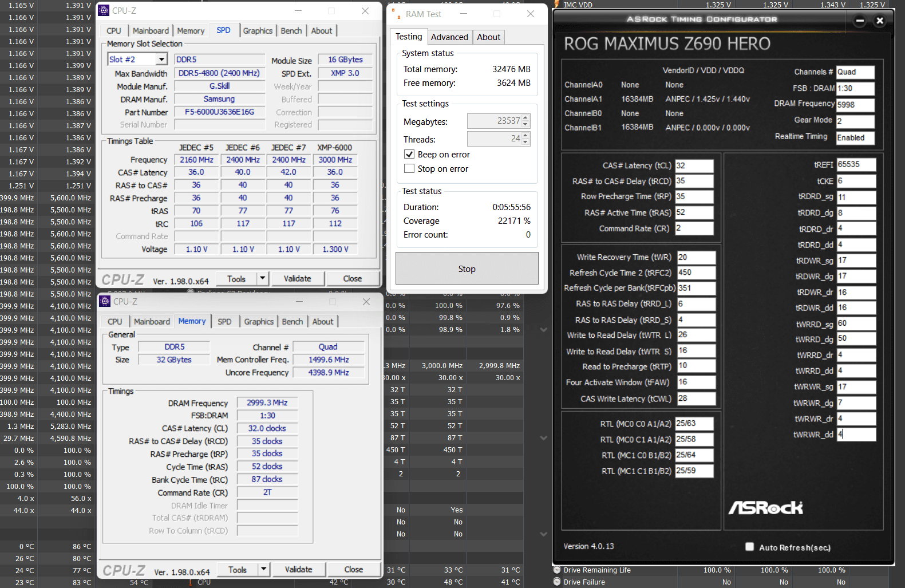Click Validate in the bottom CPU-Z window
Viewport: 905px width, 588px height.
click(299, 570)
